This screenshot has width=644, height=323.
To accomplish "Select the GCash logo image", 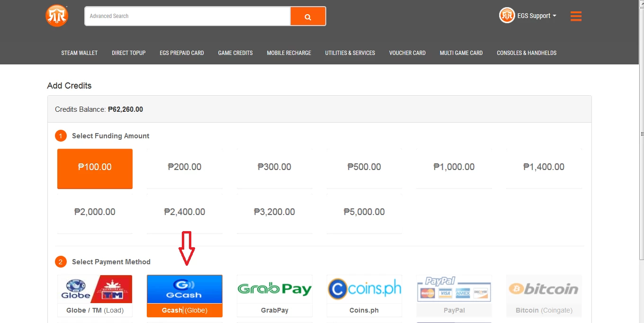I will [x=185, y=289].
